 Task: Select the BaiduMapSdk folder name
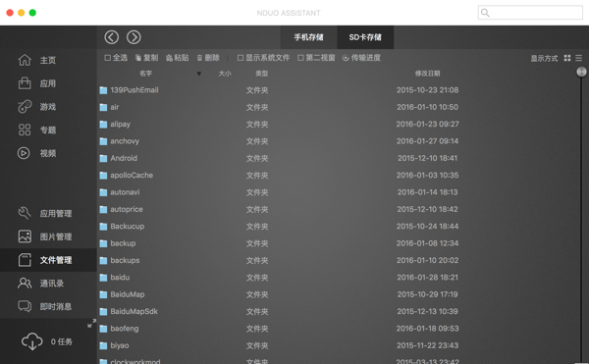[134, 311]
